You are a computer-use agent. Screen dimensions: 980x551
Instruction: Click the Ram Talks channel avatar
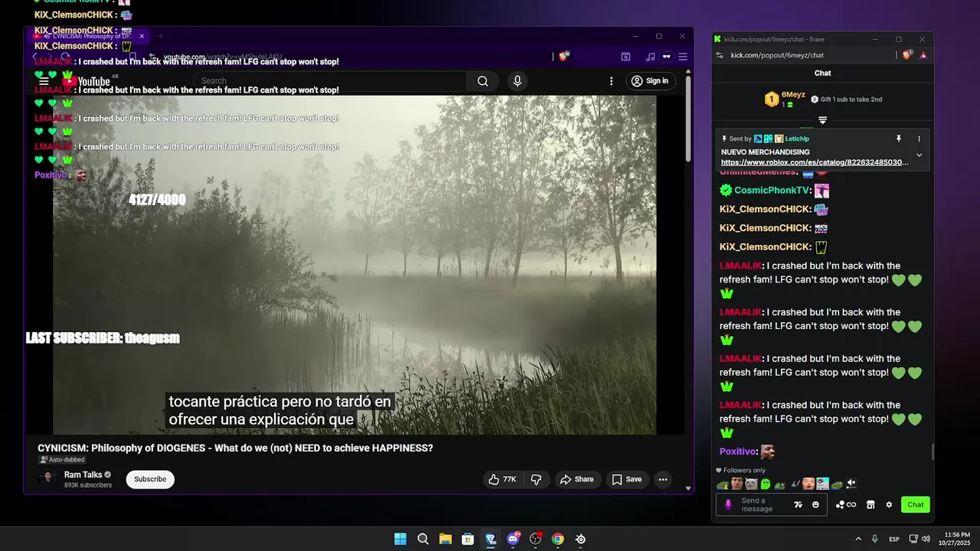(47, 479)
